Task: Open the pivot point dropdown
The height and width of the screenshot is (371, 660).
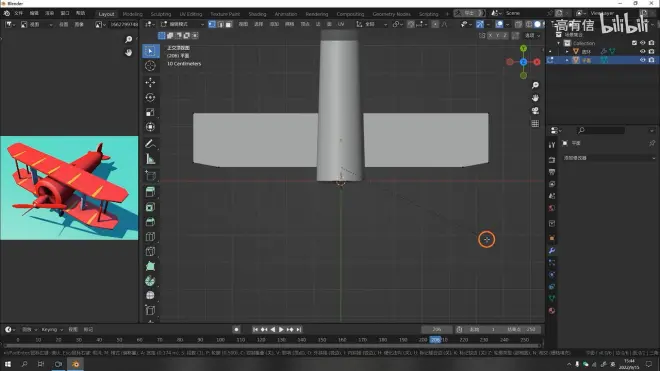Action: click(x=397, y=24)
